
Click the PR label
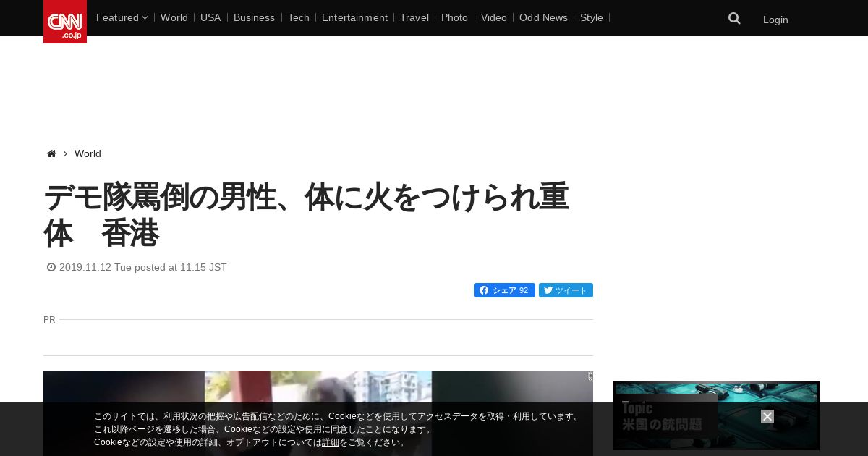coord(49,319)
